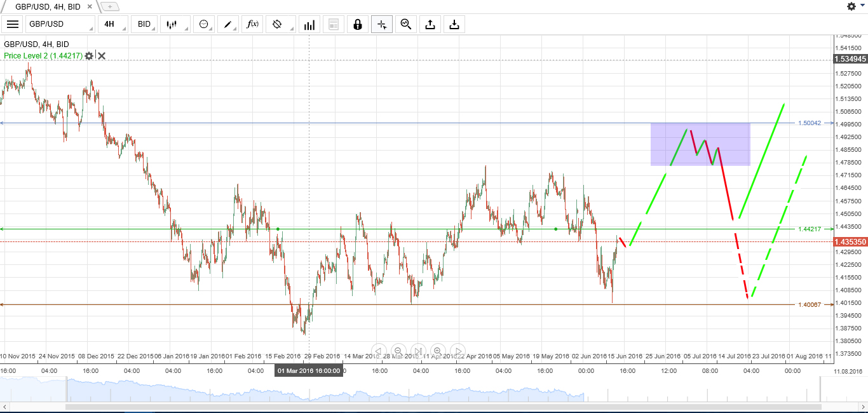This screenshot has height=413, width=868.
Task: Click the drawing pencil tool
Action: (x=227, y=25)
